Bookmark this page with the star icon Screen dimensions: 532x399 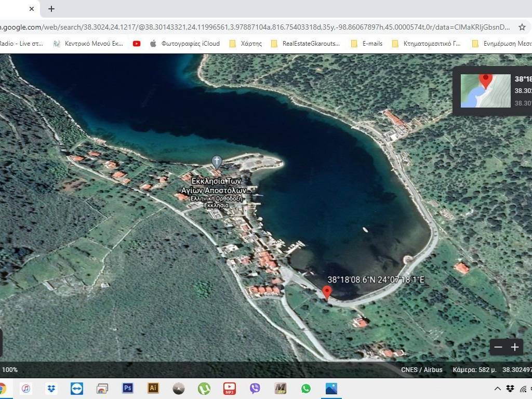coord(522,27)
